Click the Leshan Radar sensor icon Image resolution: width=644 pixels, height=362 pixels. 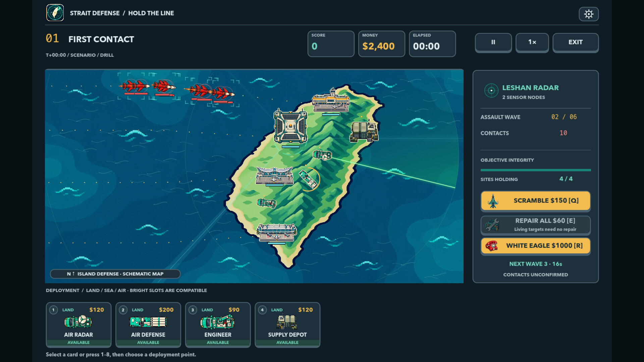(491, 90)
